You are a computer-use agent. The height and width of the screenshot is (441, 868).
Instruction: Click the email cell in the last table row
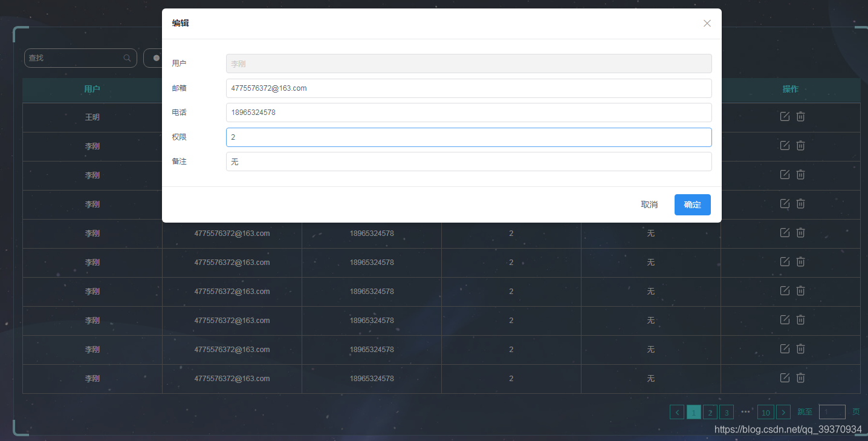point(232,379)
